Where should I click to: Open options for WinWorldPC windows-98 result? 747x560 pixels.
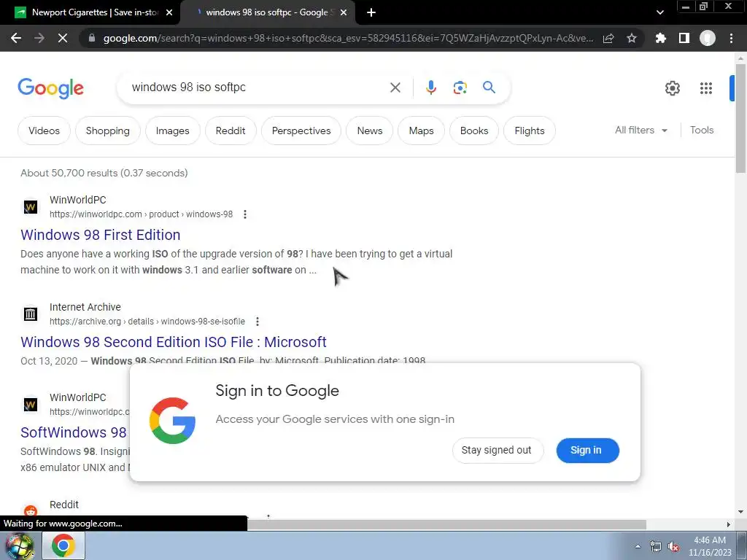point(245,214)
